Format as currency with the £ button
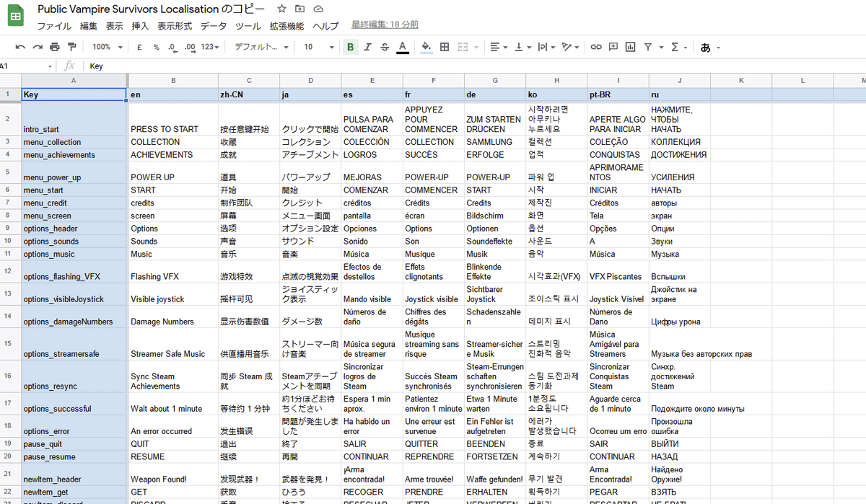Viewport: 866px width, 504px height. click(x=139, y=47)
